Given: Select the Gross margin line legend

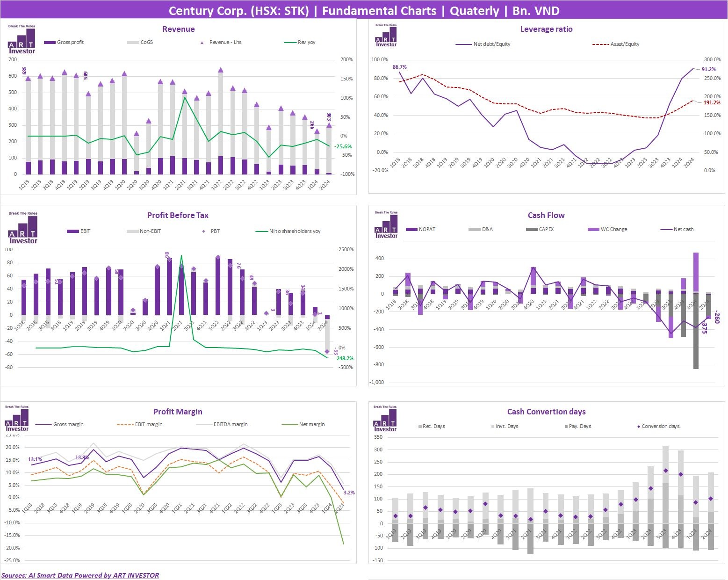Looking at the screenshot, I should [59, 424].
